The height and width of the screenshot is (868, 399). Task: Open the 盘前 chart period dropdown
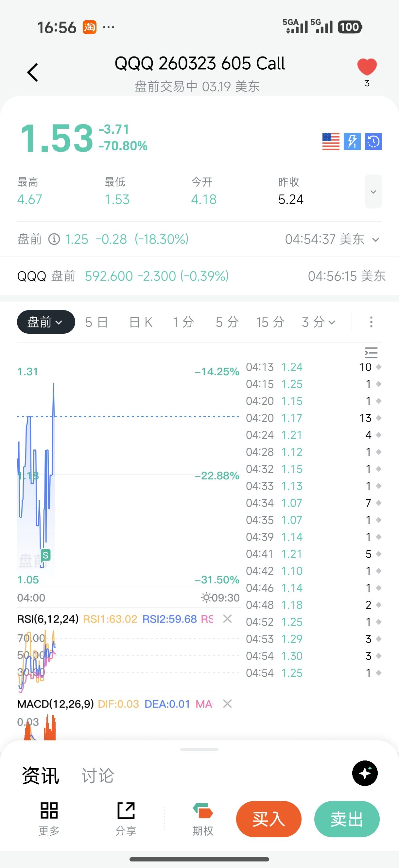click(x=46, y=322)
